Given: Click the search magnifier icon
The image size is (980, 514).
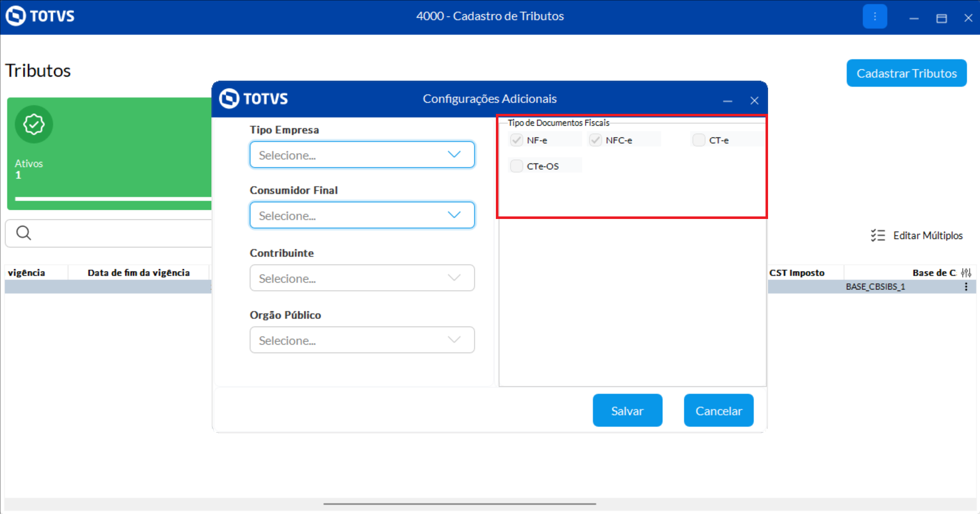Looking at the screenshot, I should [23, 233].
